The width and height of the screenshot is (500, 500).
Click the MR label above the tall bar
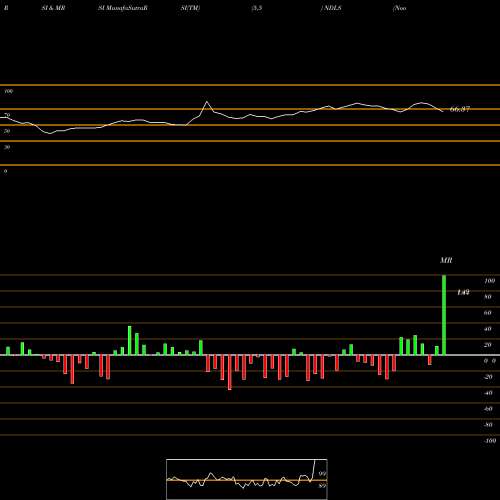tap(446, 260)
